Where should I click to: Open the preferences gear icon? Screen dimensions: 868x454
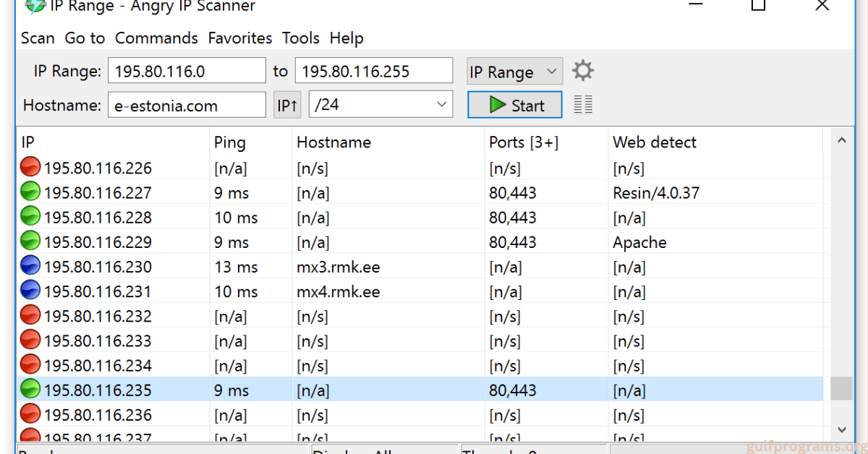[x=582, y=71]
